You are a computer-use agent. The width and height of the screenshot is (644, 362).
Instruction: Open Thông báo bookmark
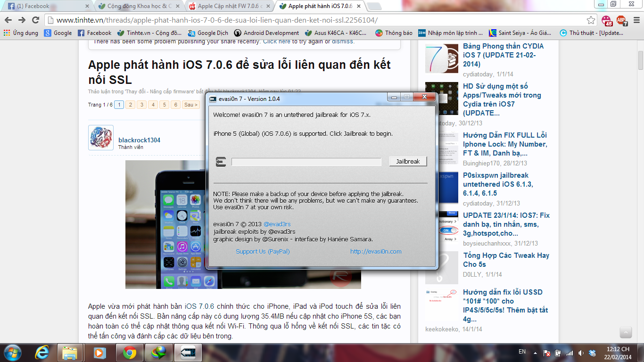click(x=394, y=33)
